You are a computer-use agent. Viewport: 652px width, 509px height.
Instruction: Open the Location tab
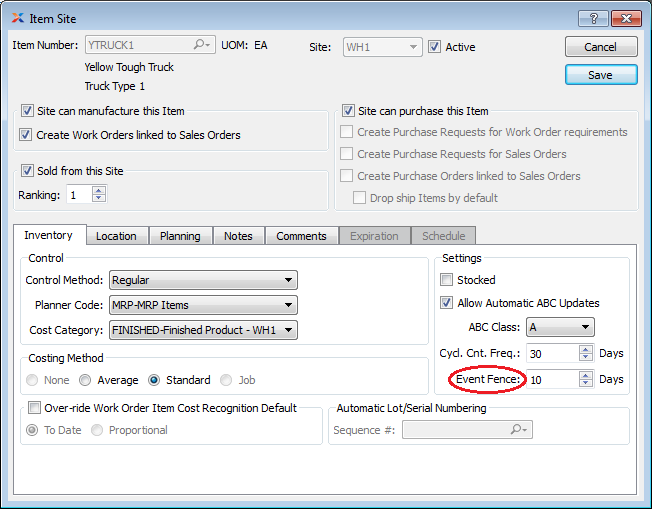(x=116, y=236)
